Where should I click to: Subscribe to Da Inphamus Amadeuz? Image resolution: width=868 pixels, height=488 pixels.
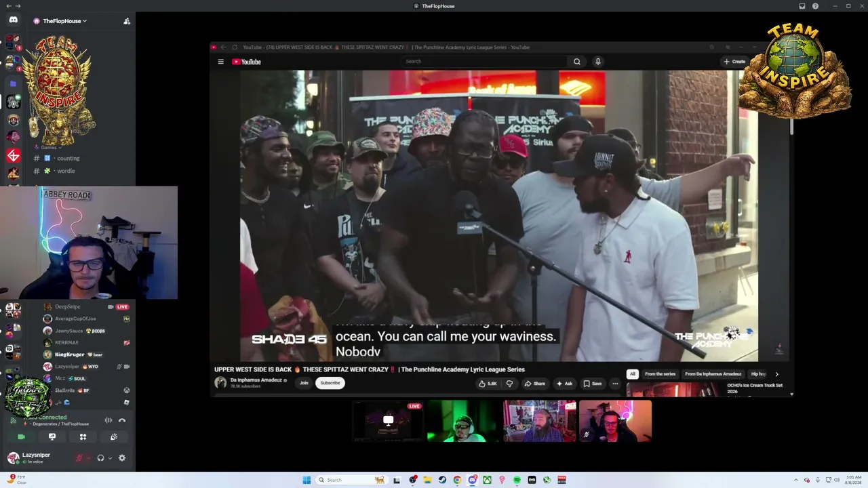click(330, 383)
